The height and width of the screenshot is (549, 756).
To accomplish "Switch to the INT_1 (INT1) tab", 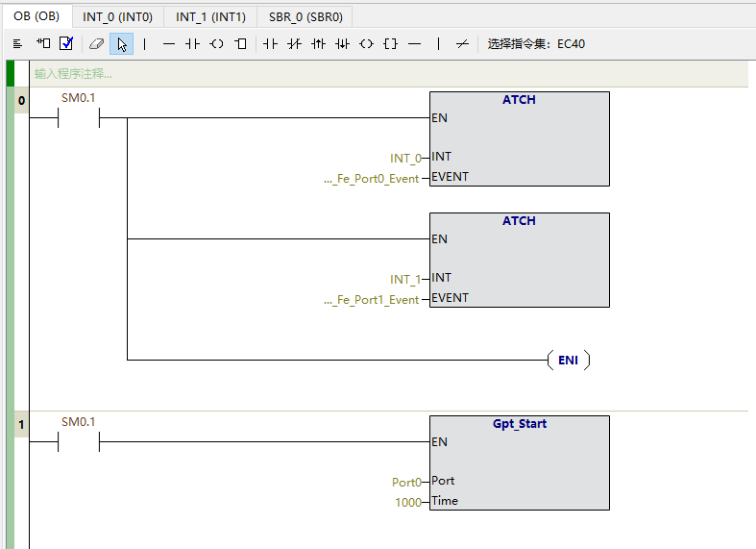I will pyautogui.click(x=210, y=16).
